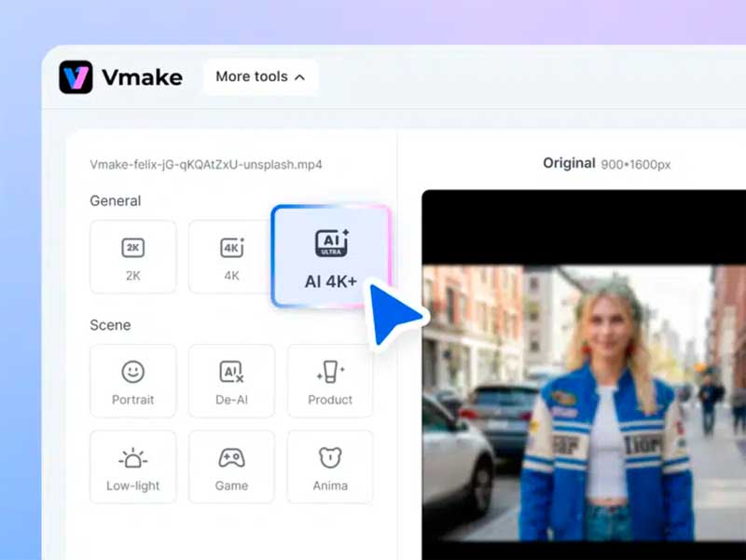The width and height of the screenshot is (746, 560).
Task: Click the Scene section heading
Action: (x=110, y=325)
